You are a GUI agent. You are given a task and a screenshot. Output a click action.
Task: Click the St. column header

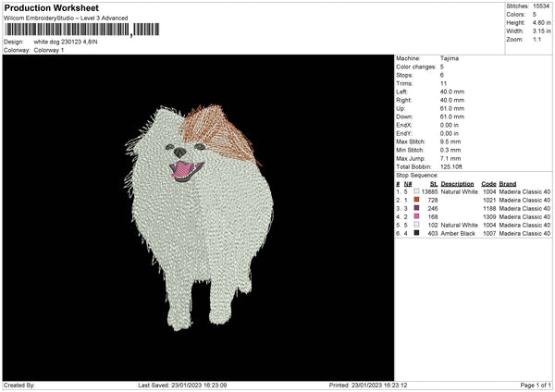coord(434,184)
